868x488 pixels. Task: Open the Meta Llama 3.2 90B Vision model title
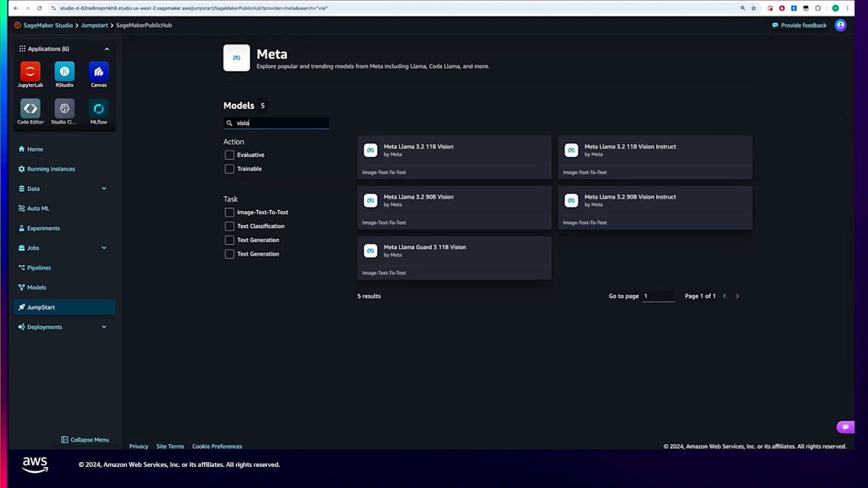point(418,197)
